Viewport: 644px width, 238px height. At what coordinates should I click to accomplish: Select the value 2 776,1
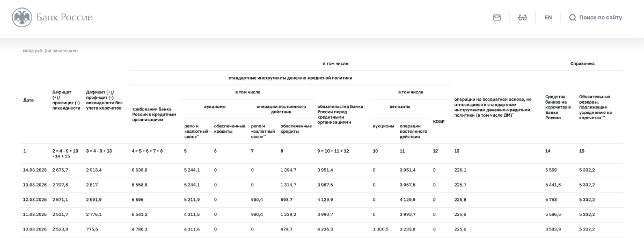(x=94, y=214)
